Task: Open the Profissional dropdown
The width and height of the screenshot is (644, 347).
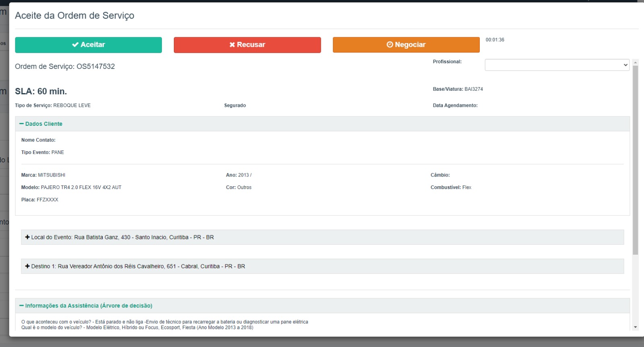Action: (557, 65)
